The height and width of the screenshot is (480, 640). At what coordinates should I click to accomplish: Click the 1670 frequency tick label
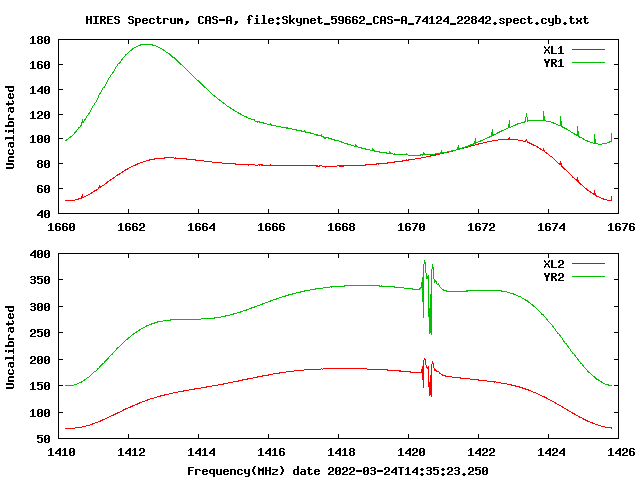pos(411,227)
